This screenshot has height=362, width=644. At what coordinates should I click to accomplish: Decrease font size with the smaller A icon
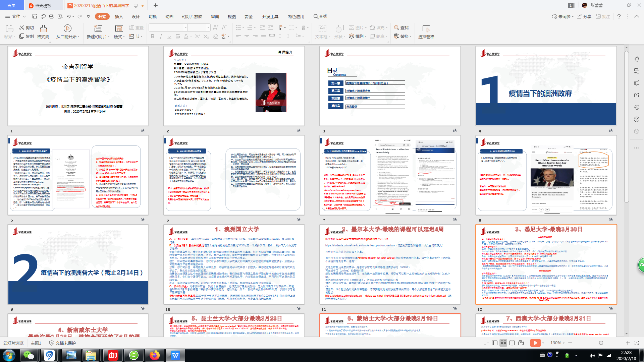224,27
